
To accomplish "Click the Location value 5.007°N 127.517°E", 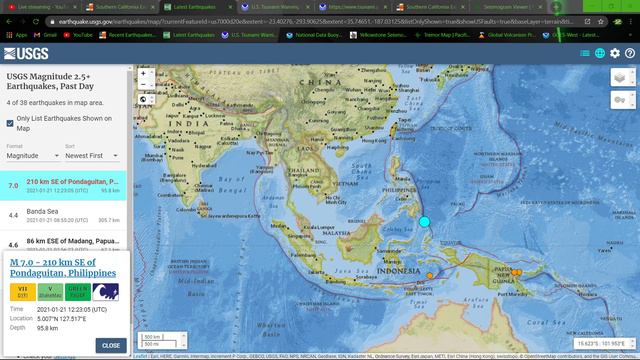I will click(61, 319).
